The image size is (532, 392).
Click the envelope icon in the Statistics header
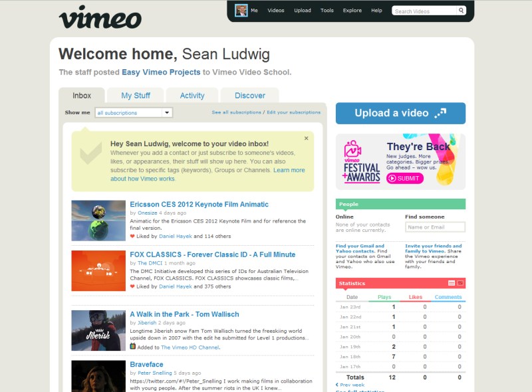tap(460, 283)
